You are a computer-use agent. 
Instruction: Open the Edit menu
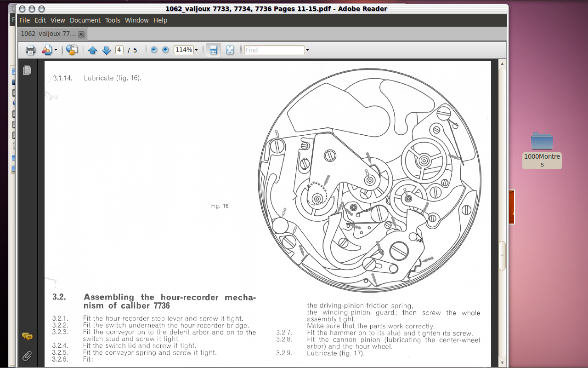[40, 20]
